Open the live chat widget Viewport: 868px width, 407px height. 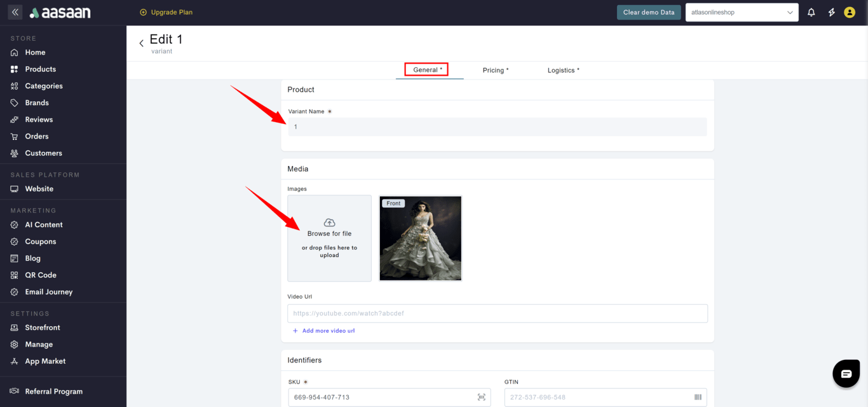click(846, 373)
